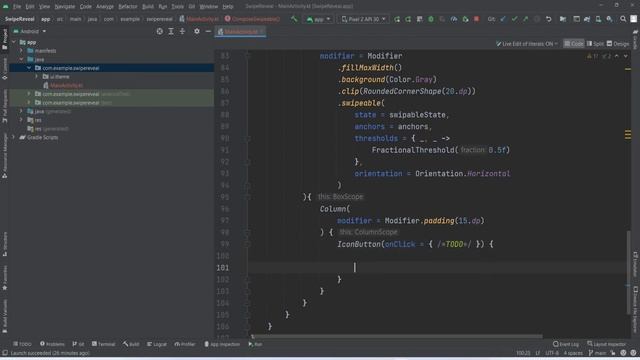Toggle Live Edit of literals setting
The height and width of the screenshot is (360, 640).
coord(527,44)
